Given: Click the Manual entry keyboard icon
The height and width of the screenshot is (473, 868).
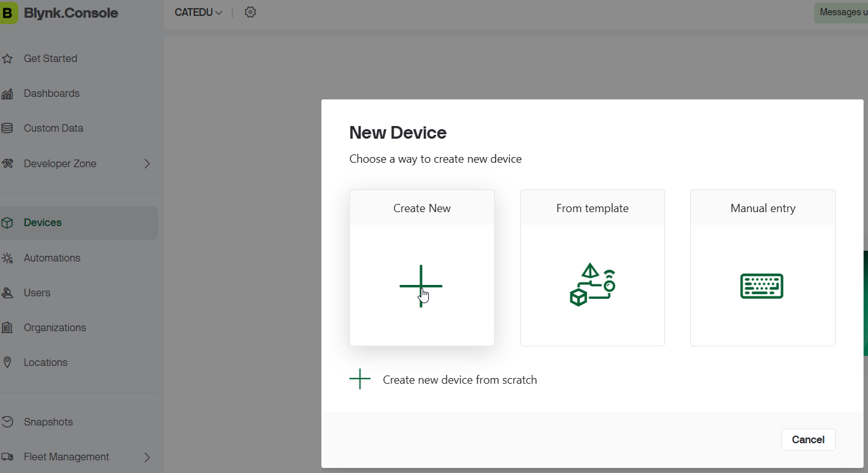Looking at the screenshot, I should point(762,286).
